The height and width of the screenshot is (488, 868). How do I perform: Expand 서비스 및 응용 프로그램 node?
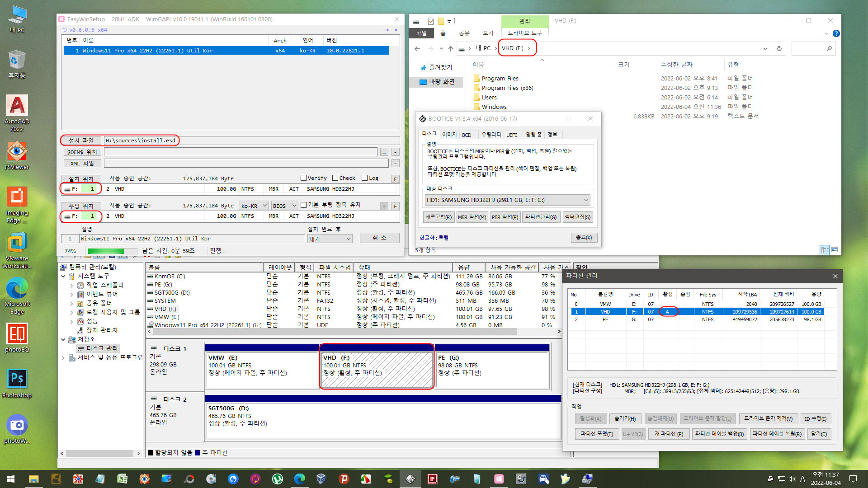(63, 358)
